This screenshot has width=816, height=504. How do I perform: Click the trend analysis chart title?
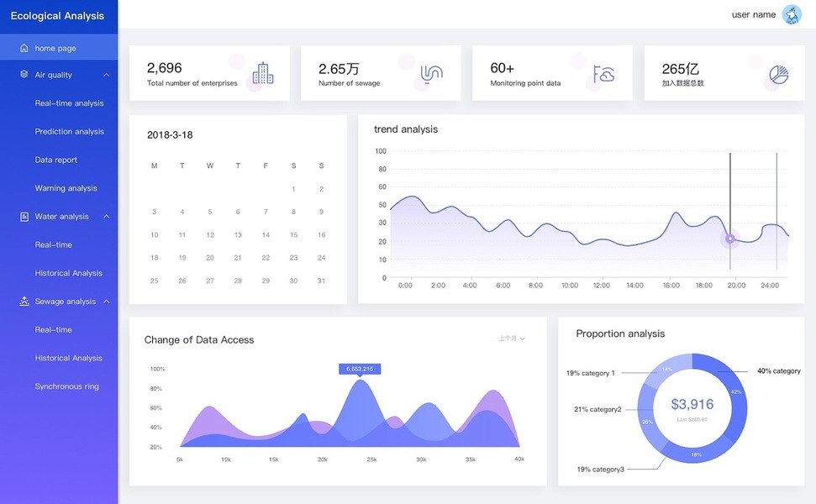(406, 129)
